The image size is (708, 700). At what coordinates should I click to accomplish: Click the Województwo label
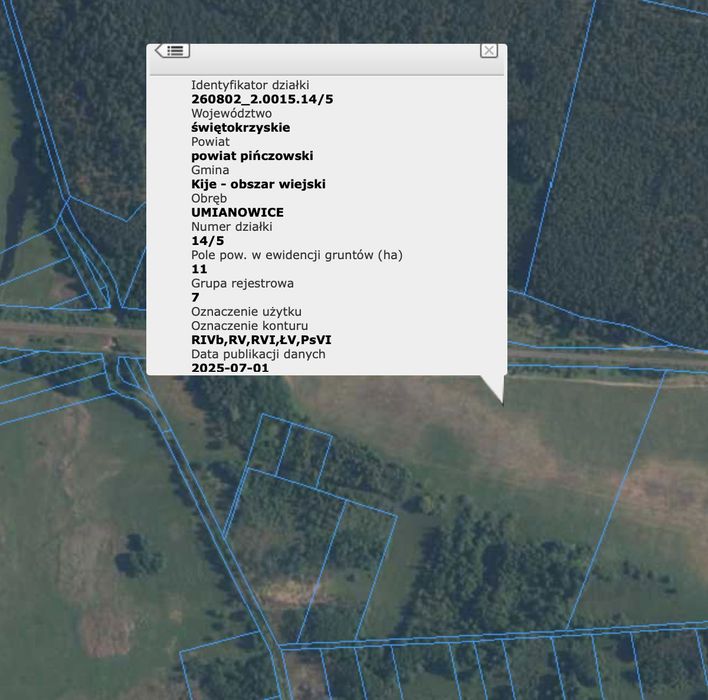231,113
